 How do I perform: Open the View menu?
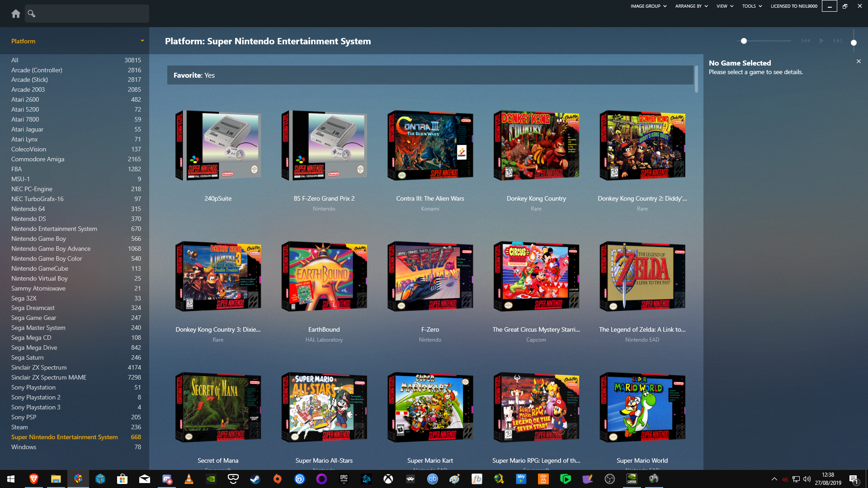pyautogui.click(x=725, y=6)
